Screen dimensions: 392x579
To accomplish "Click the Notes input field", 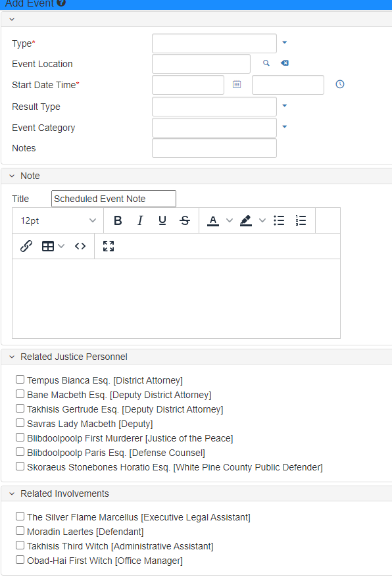I will click(214, 148).
